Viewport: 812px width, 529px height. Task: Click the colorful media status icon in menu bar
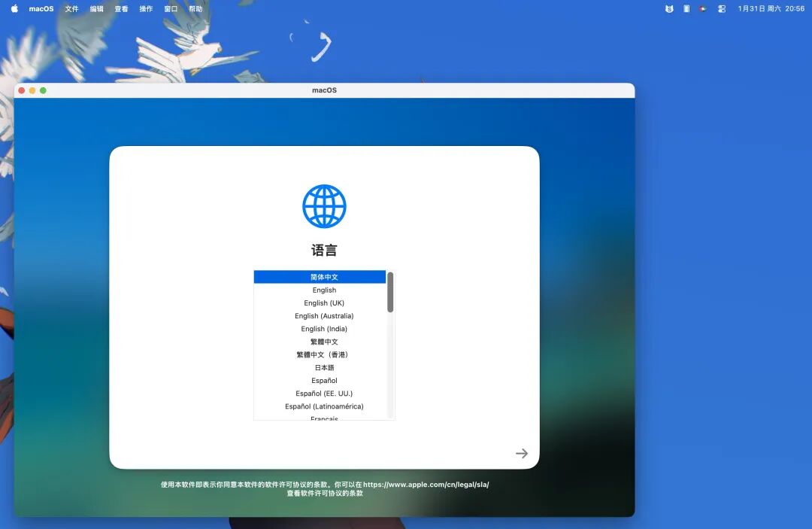(701, 8)
